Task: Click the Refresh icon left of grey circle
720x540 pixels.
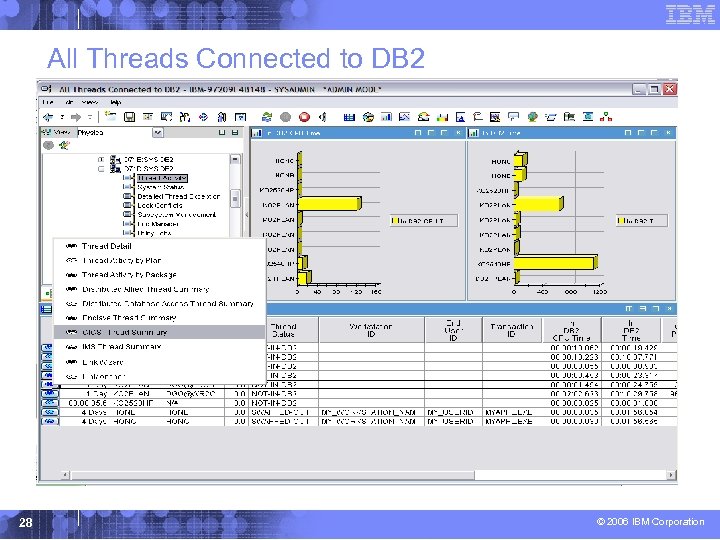Action: [267, 117]
